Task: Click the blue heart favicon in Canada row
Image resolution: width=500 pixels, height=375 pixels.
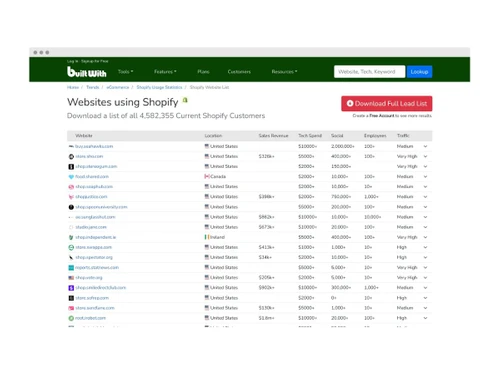Action: point(71,177)
